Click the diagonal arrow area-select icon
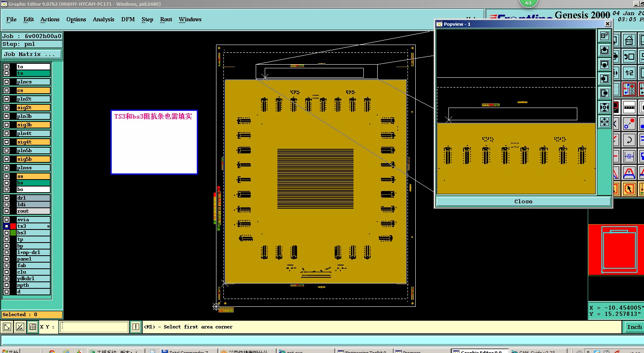Screen dimensions: 644x353 tap(7, 327)
